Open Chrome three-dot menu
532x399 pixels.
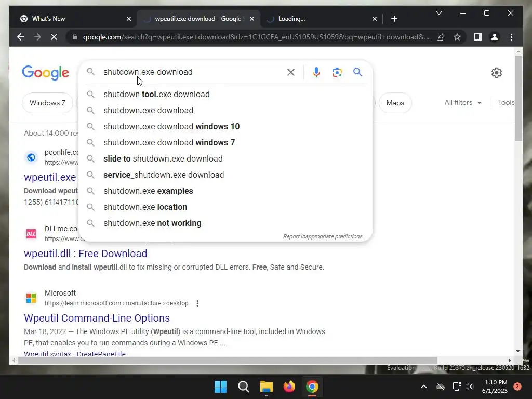coord(511,37)
